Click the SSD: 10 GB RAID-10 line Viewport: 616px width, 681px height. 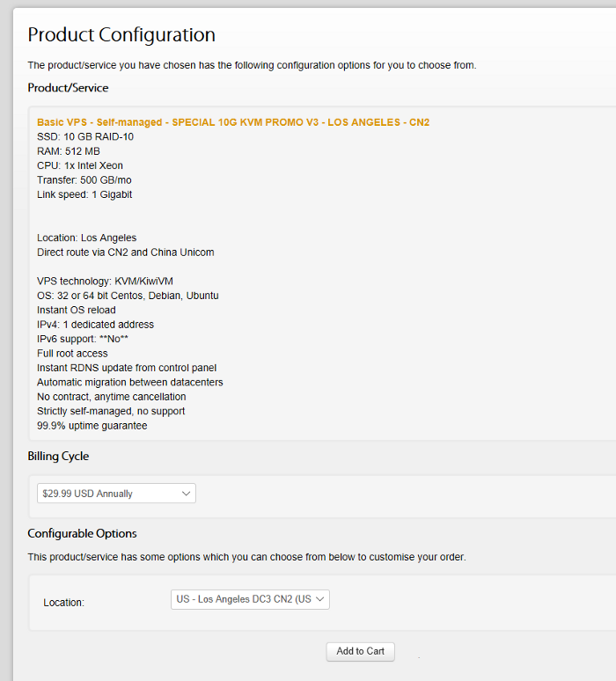[85, 137]
